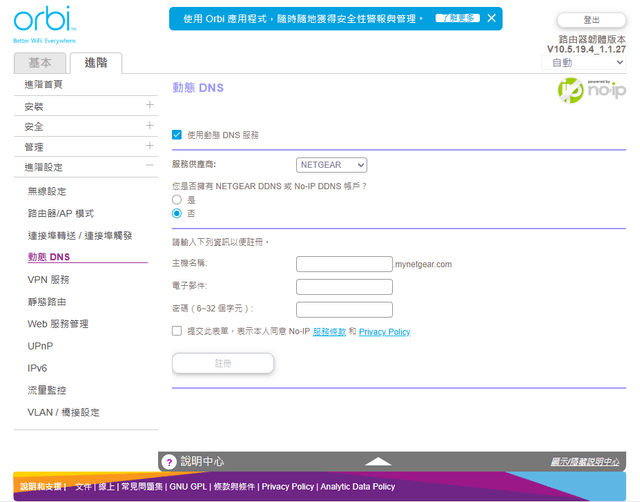Open the 自動 language dropdown

point(584,62)
